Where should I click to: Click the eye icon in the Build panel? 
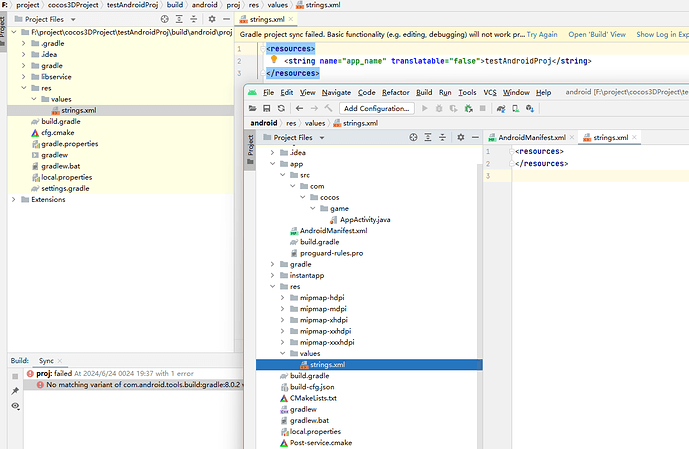[x=15, y=407]
